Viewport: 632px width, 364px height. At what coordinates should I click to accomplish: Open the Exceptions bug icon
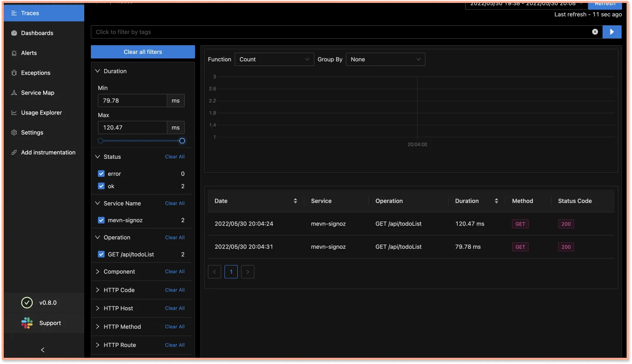(x=14, y=73)
